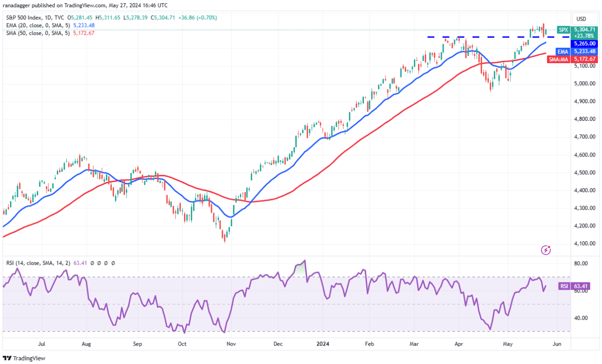The height and width of the screenshot is (364, 602).
Task: Click the 4,500.00 price axis label
Action: click(x=584, y=172)
